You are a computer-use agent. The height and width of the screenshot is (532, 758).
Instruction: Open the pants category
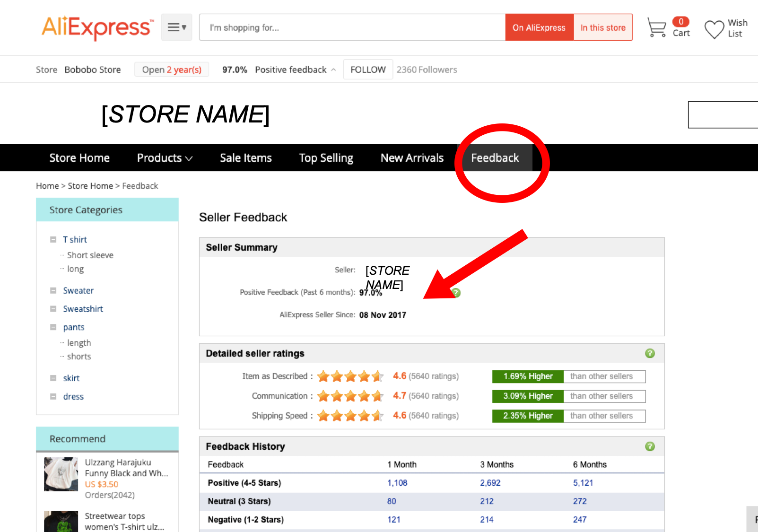(x=74, y=327)
